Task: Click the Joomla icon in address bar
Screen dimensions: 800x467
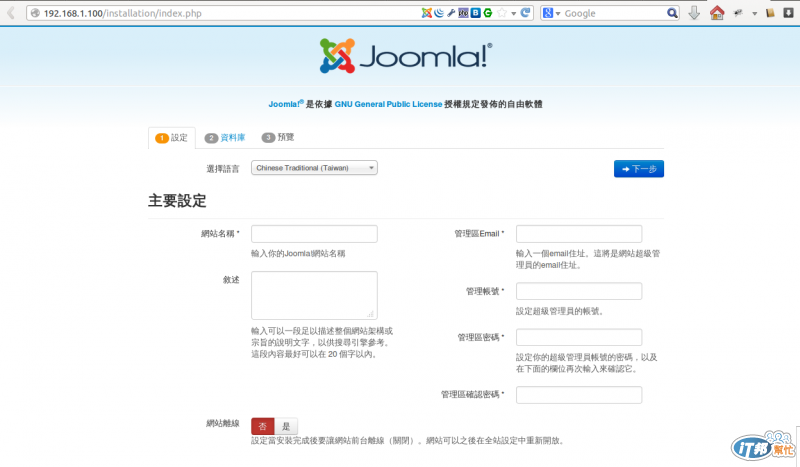Action: [x=427, y=13]
